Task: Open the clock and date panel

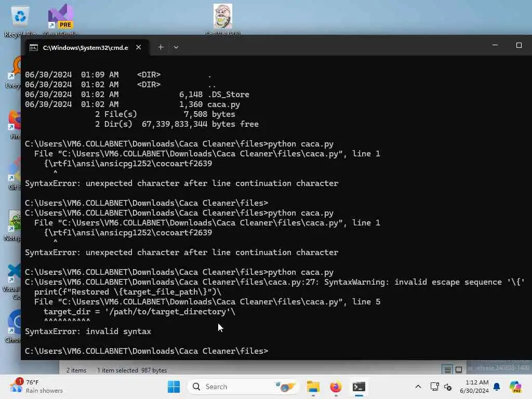Action: click(x=474, y=387)
